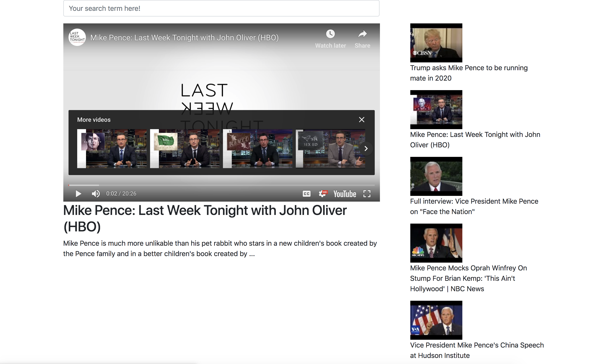The image size is (602, 364).
Task: Click the video title link in the player header
Action: click(x=185, y=38)
